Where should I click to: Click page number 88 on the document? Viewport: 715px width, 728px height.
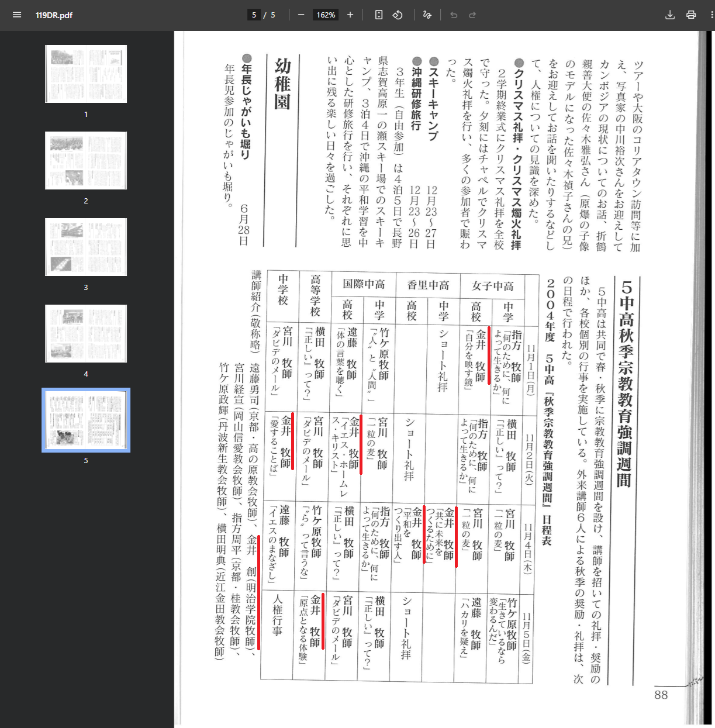click(661, 695)
